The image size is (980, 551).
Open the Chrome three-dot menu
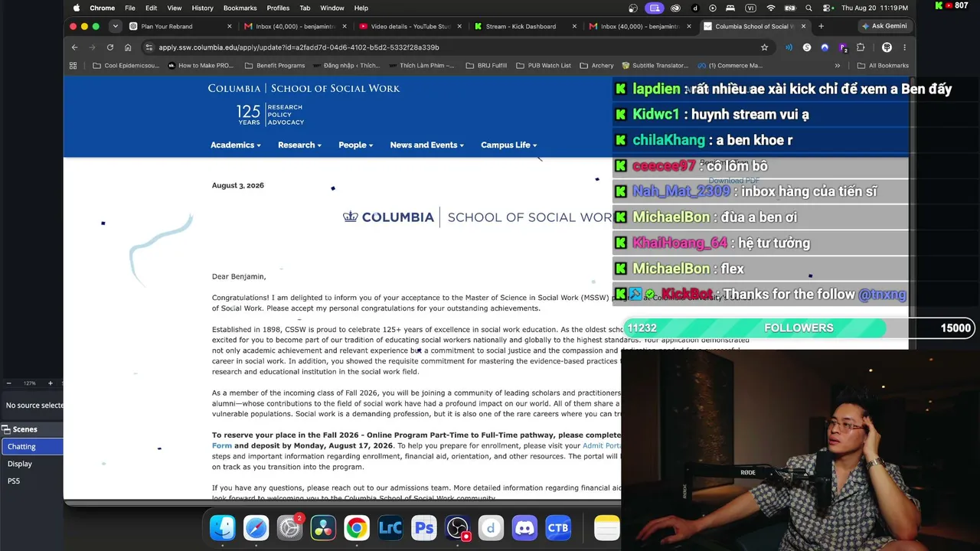pyautogui.click(x=904, y=47)
